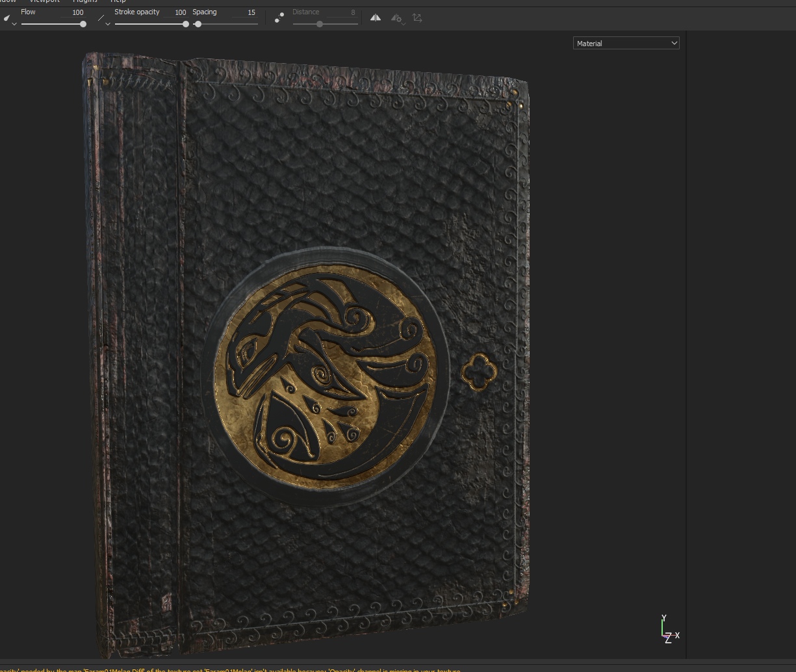
Task: Click the Flow slider handle
Action: click(x=83, y=24)
